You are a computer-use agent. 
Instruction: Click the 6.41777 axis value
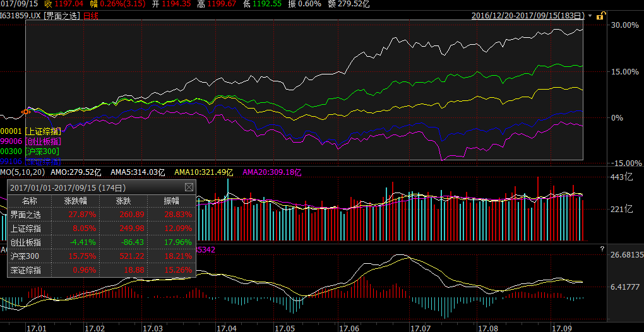tap(625, 287)
